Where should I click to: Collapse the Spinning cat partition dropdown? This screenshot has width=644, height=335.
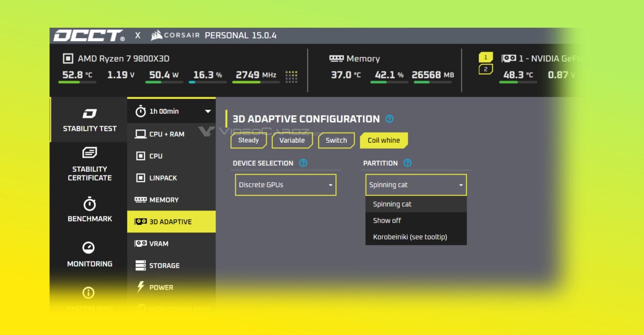click(x=416, y=185)
